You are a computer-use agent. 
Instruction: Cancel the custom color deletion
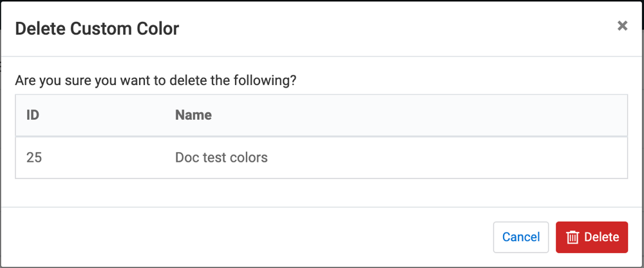coord(520,237)
